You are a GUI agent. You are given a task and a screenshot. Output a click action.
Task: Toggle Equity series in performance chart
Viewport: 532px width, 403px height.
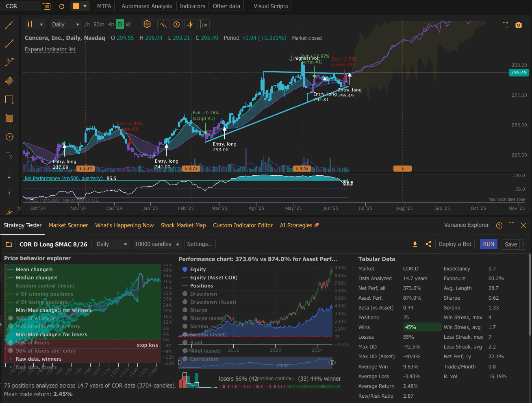194,269
